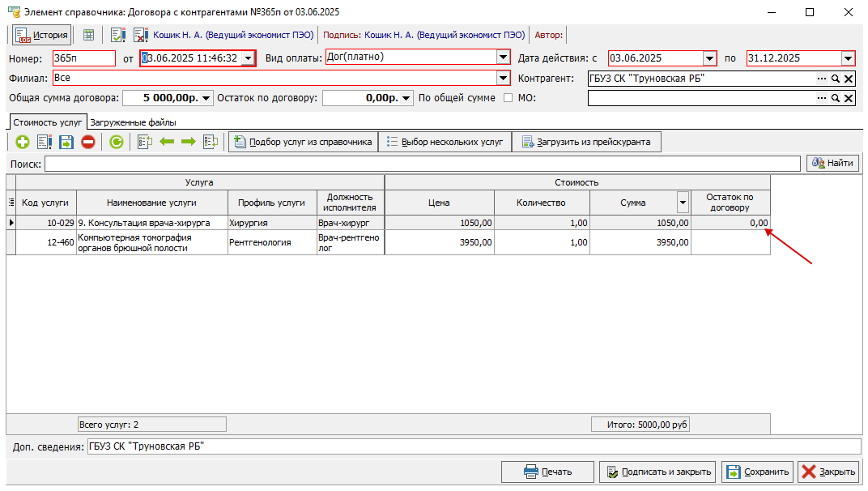
Task: Click the Сохранить button
Action: click(757, 472)
